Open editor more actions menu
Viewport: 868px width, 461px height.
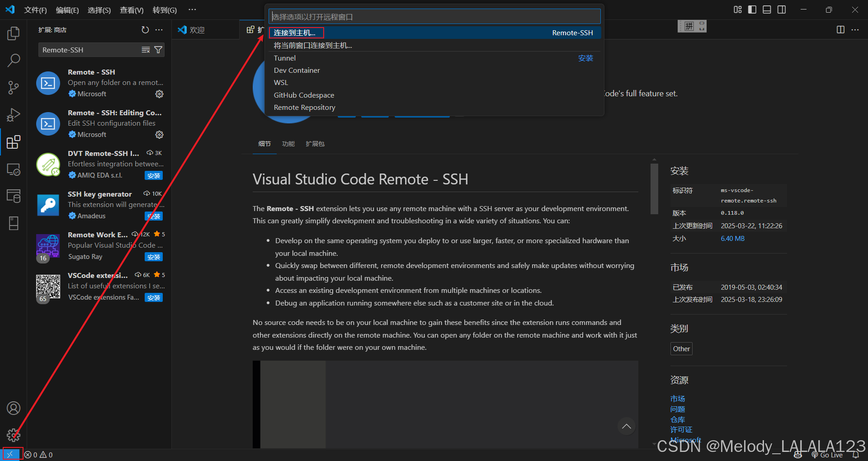[855, 30]
